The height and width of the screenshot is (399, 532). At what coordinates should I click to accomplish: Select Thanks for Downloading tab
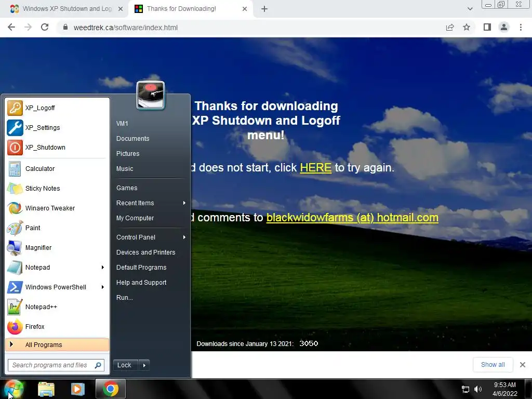pyautogui.click(x=190, y=9)
